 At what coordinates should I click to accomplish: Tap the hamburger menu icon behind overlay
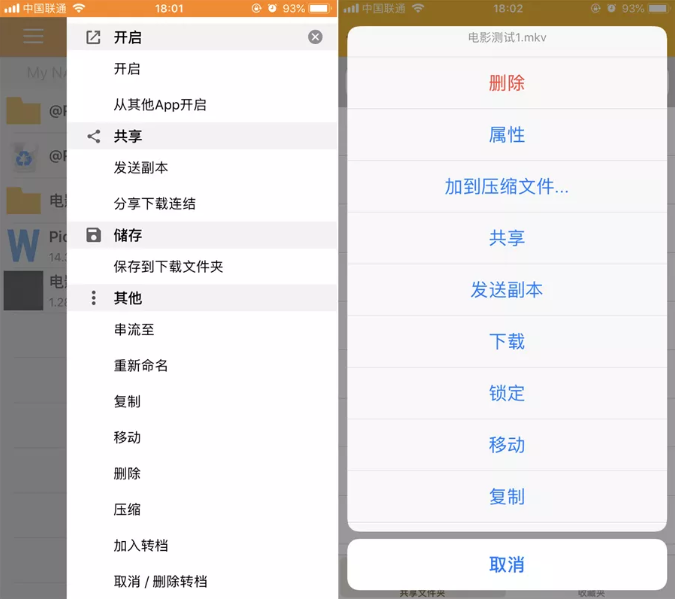(x=33, y=37)
